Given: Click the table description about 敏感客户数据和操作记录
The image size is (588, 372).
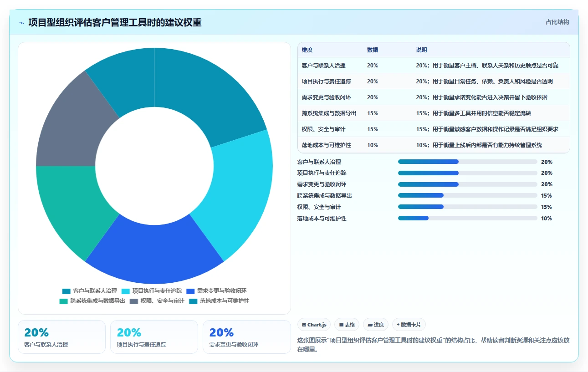Looking at the screenshot, I should point(487,129).
